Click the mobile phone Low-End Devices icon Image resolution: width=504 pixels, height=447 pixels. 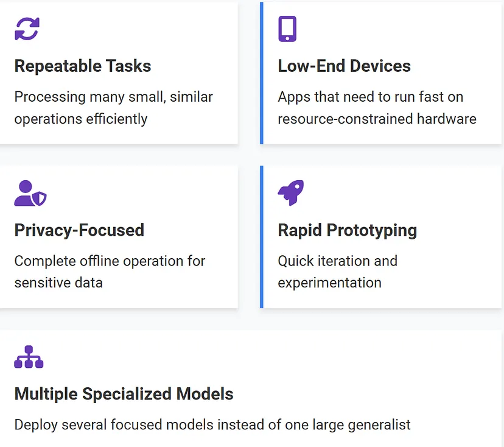point(287,29)
